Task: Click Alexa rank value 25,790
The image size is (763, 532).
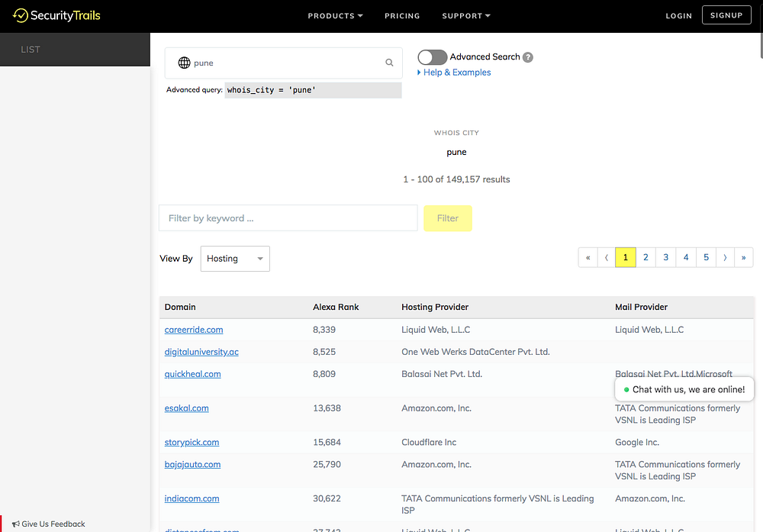Action: pos(327,464)
